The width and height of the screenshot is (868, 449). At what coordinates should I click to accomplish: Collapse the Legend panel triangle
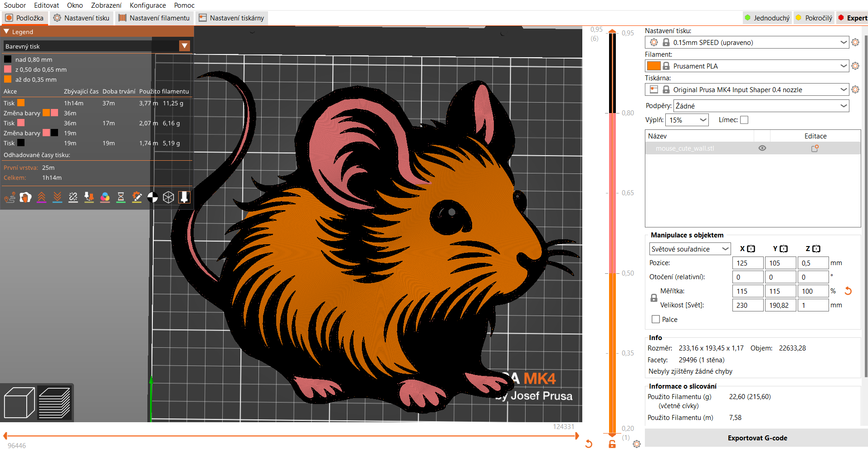tap(6, 32)
